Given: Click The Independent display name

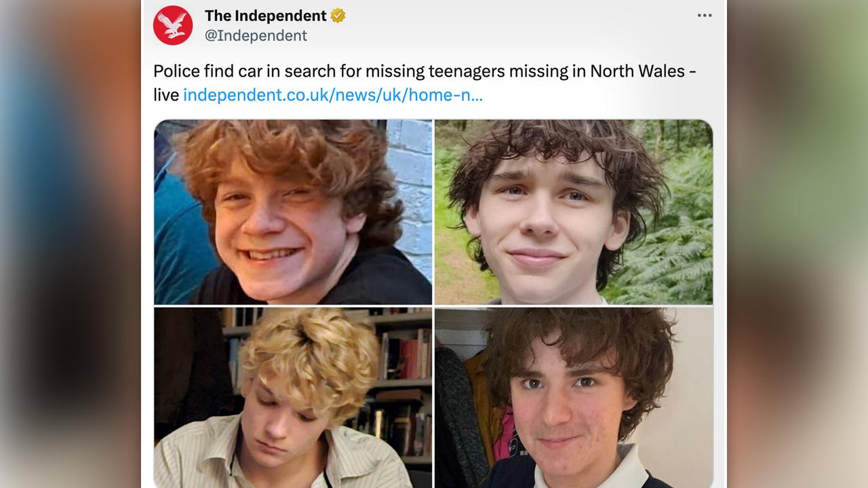Looking at the screenshot, I should pyautogui.click(x=266, y=16).
